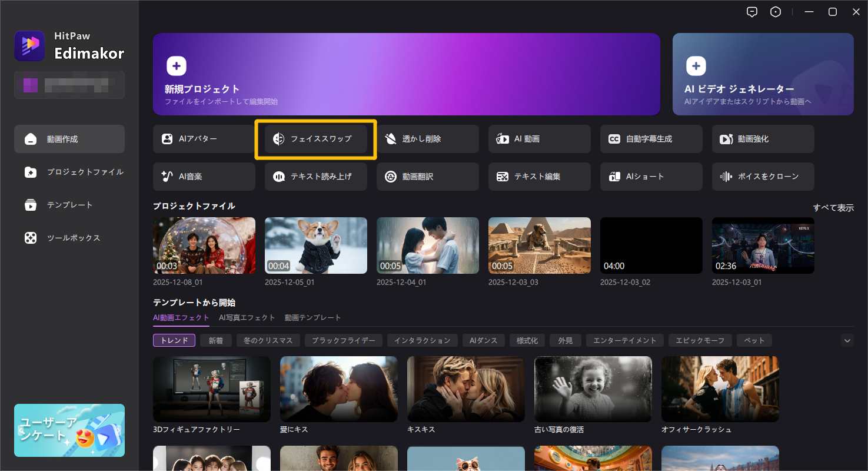Expand the category tags dropdown arrow
The width and height of the screenshot is (868, 471).
[x=847, y=340]
